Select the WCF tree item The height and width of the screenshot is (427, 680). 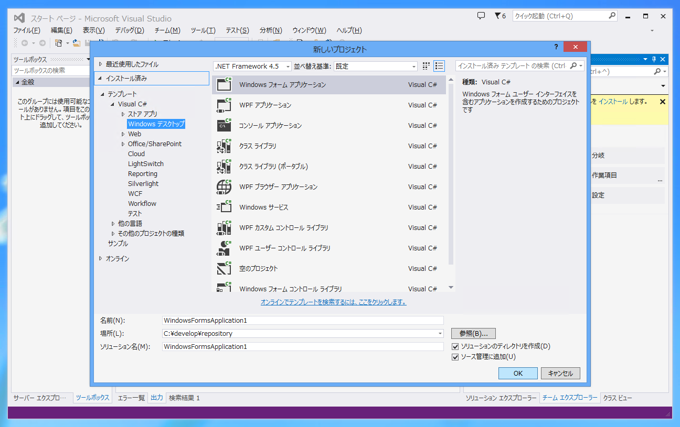tap(135, 194)
